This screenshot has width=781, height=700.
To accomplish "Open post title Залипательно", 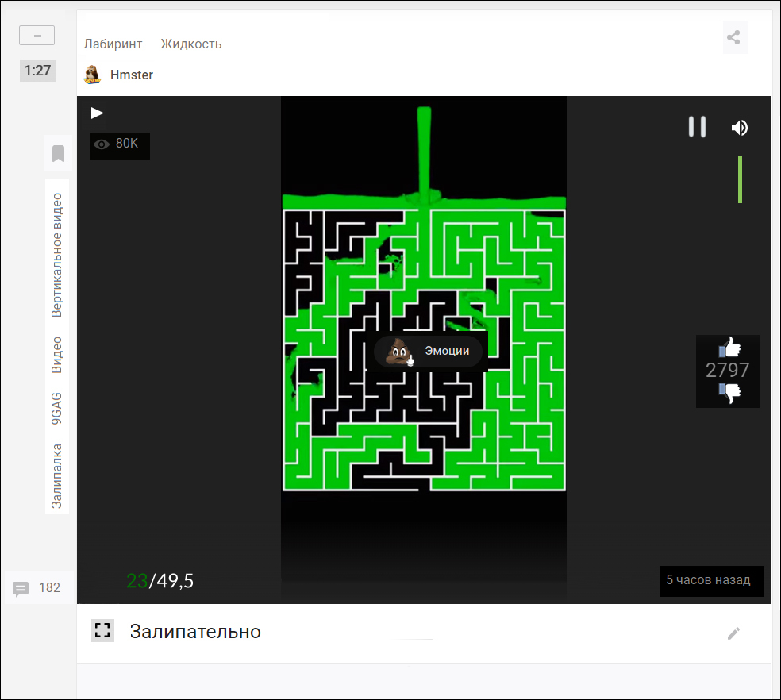I will tap(195, 632).
